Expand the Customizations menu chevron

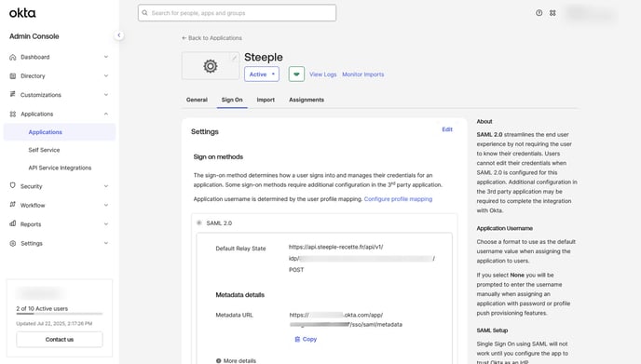coord(106,95)
